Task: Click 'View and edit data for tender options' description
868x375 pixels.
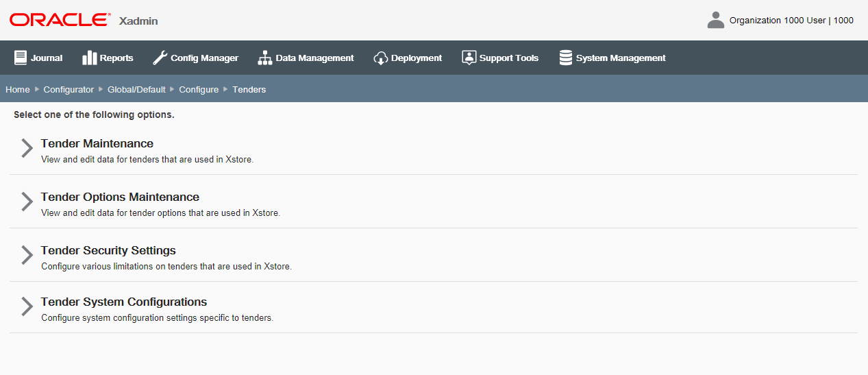Action: 160,213
